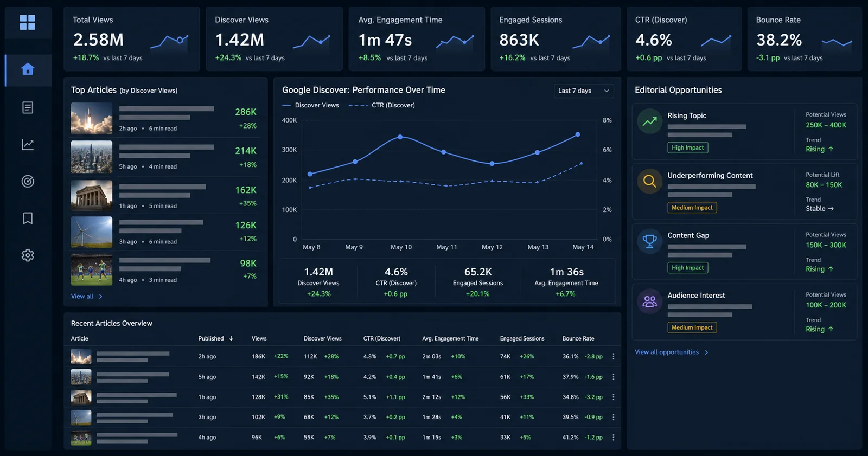Open three-dot menu for first article row
Image resolution: width=868 pixels, height=456 pixels.
tap(614, 356)
